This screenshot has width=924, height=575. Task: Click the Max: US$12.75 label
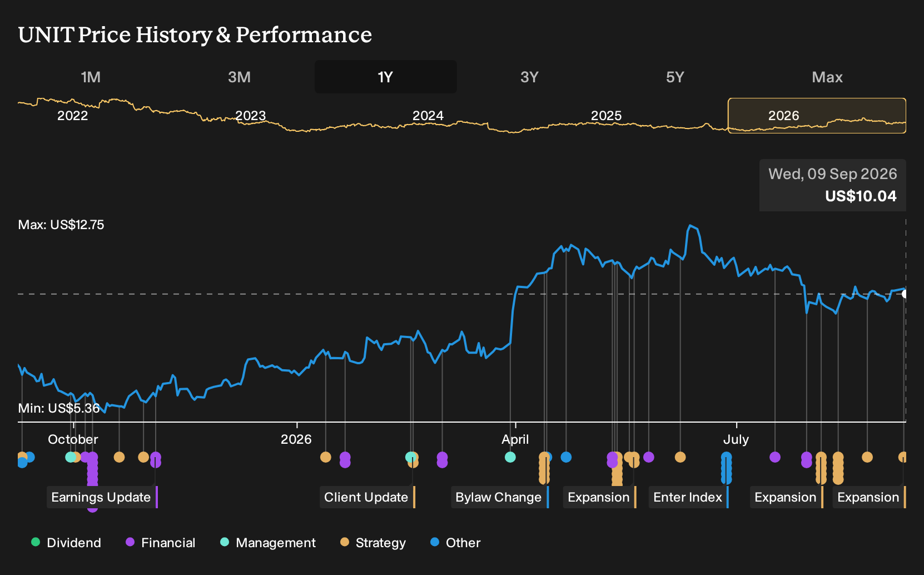pos(61,225)
